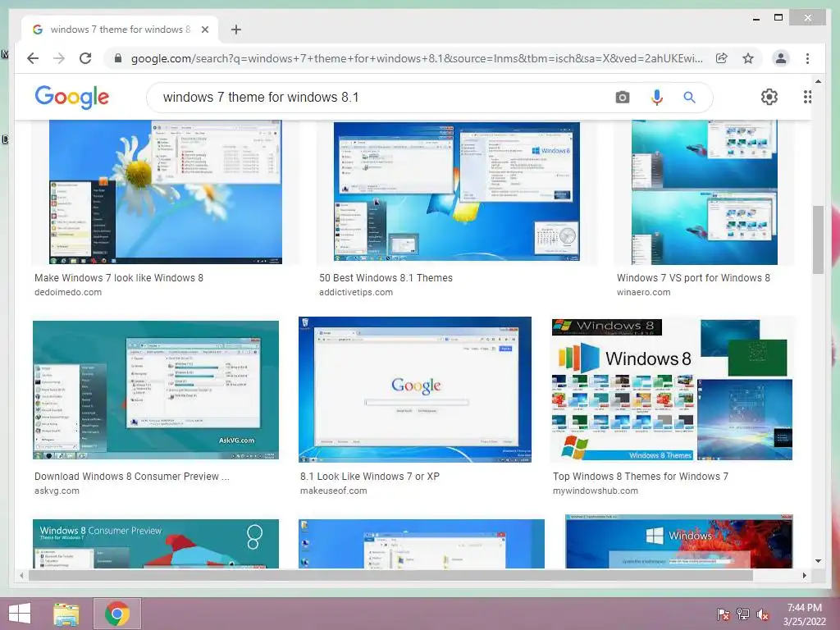This screenshot has width=840, height=630.
Task: Click the mywindowshub.com source text
Action: click(x=596, y=491)
